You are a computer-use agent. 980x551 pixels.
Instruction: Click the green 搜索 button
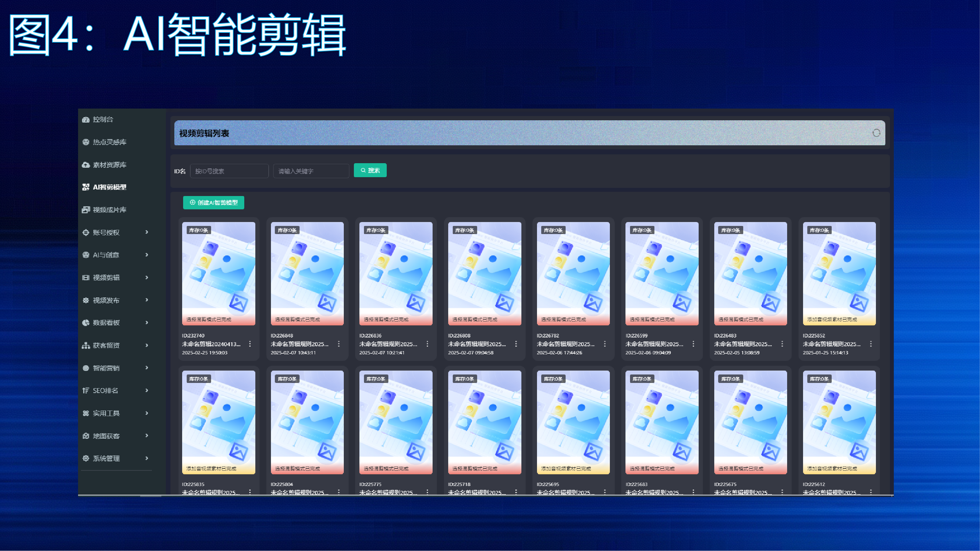pyautogui.click(x=370, y=170)
